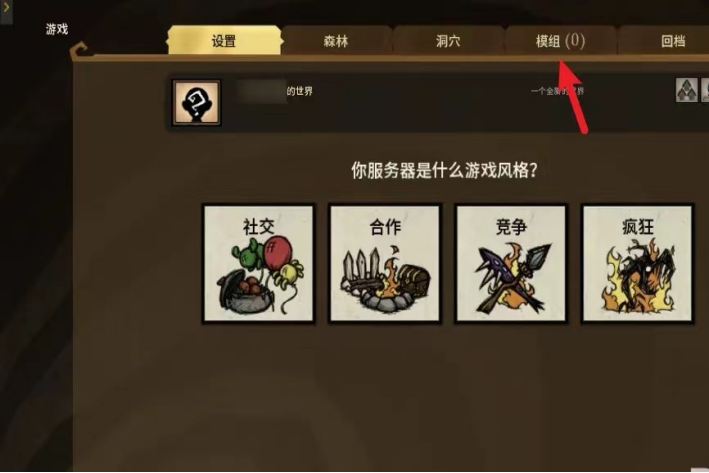Choose the balloons and crockpot social card

click(259, 264)
